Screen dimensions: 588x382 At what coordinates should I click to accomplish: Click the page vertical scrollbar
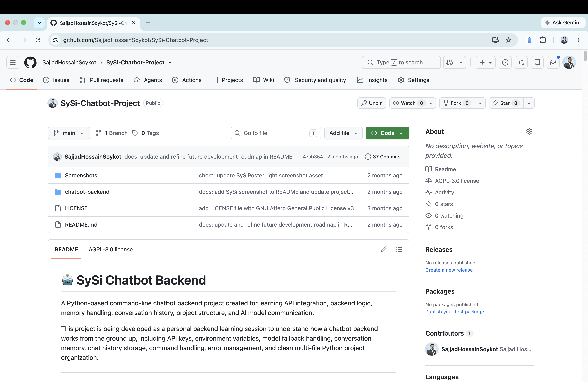pos(585,56)
